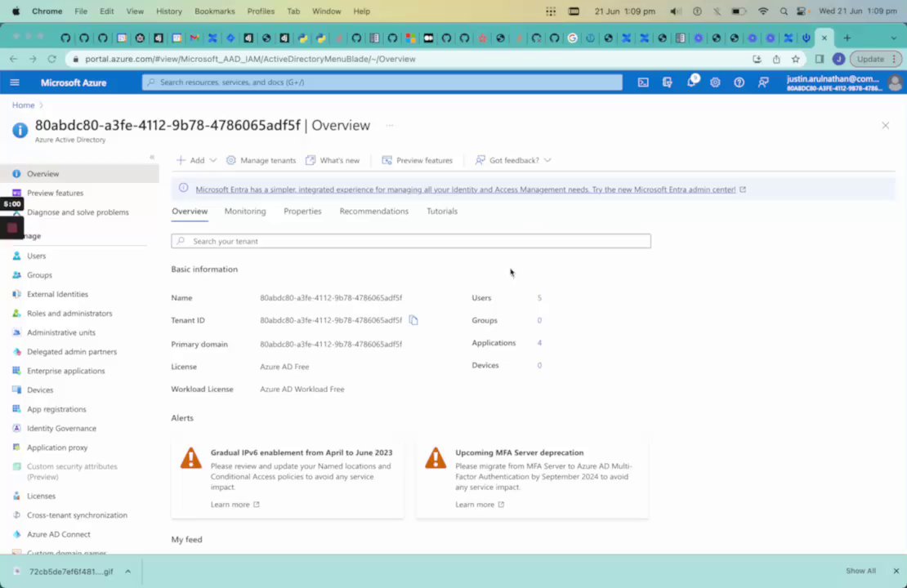This screenshot has height=588, width=907.
Task: Click the Microsoft Azure logo text
Action: tap(74, 82)
